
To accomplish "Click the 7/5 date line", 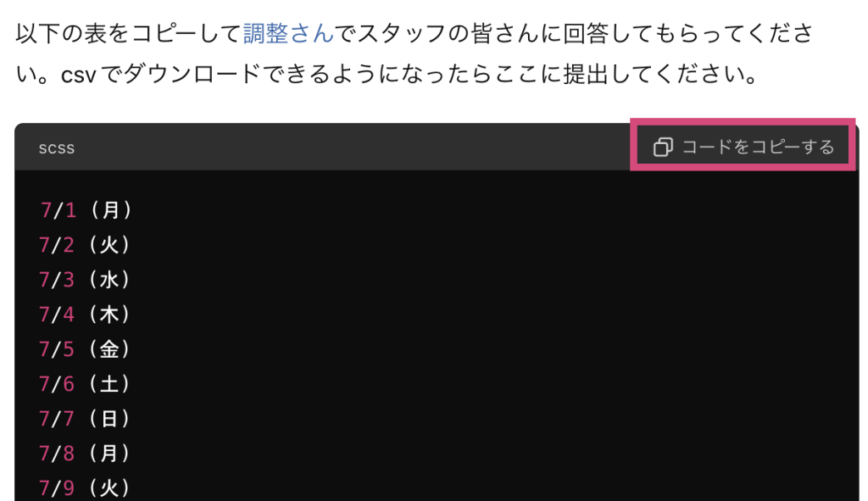I will (x=85, y=349).
